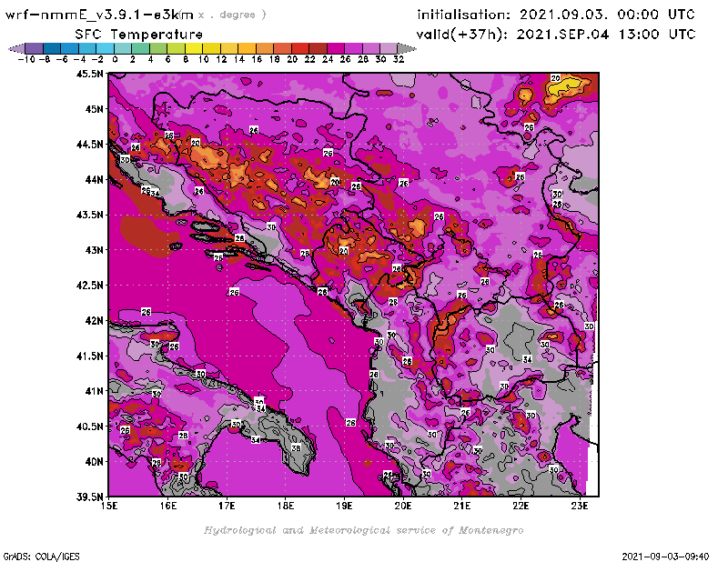Click the 36 contour label on the map

click(x=296, y=447)
